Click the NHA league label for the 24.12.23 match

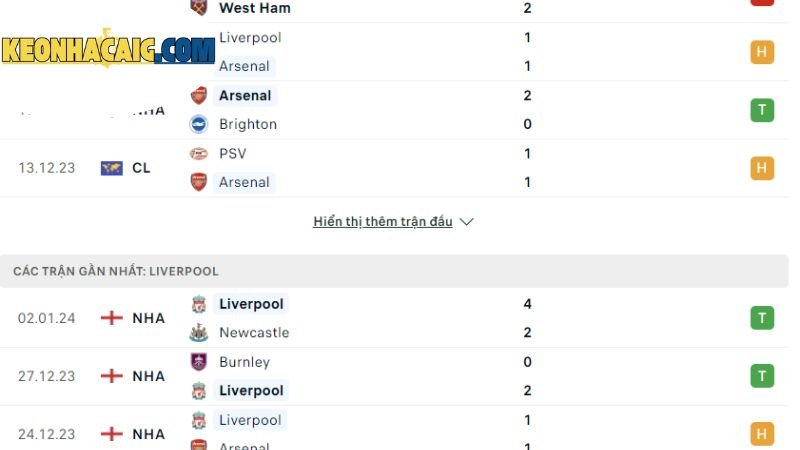point(148,434)
